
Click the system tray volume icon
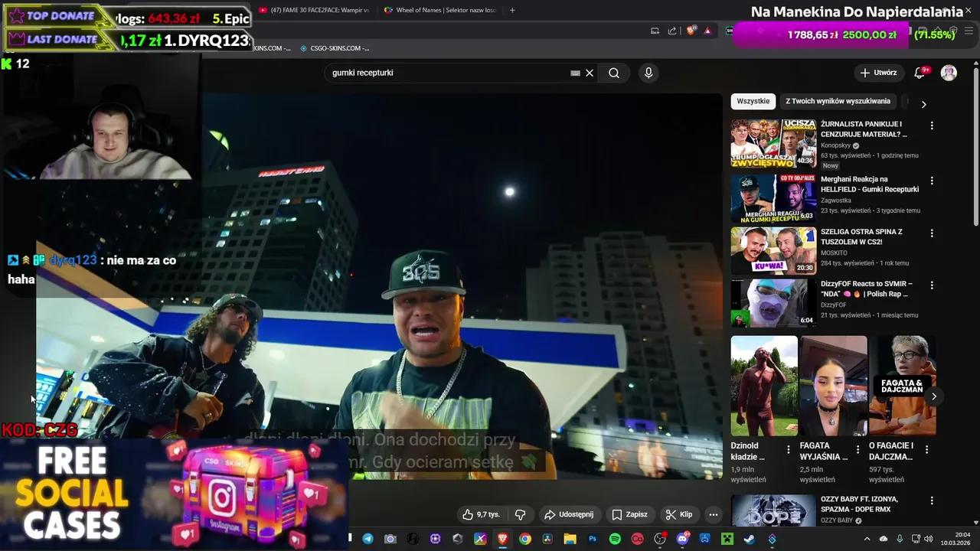click(x=929, y=539)
